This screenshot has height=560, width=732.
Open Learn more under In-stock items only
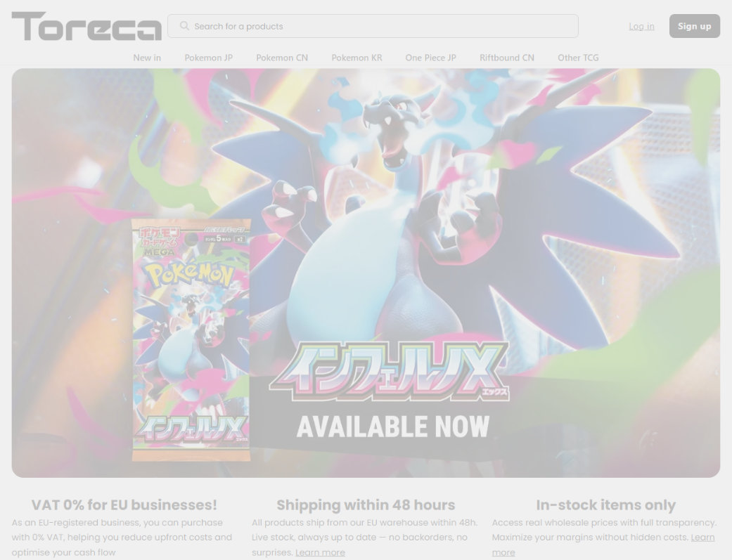(603, 545)
